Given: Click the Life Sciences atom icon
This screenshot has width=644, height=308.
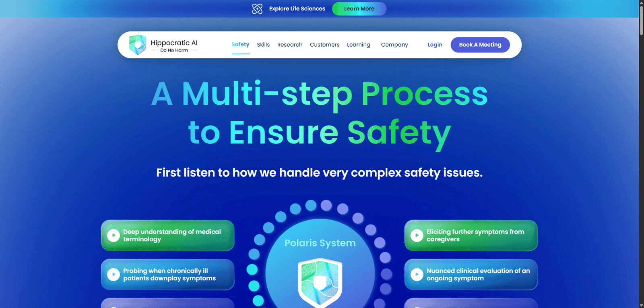Looking at the screenshot, I should 257,8.
